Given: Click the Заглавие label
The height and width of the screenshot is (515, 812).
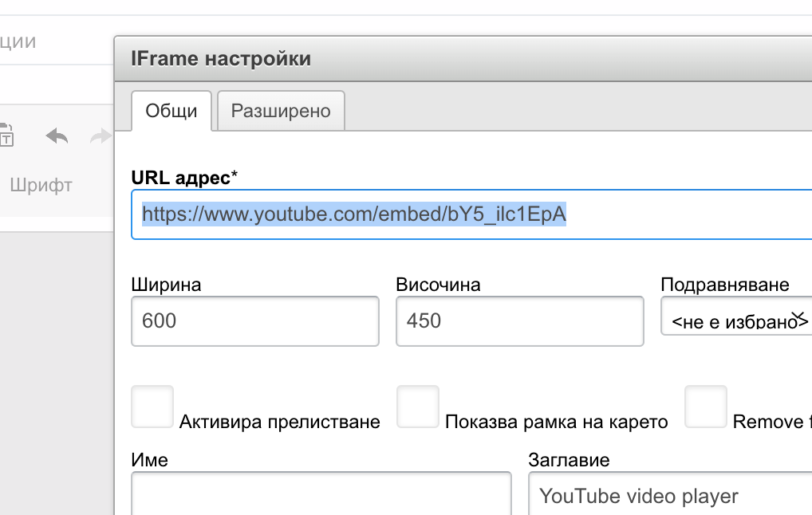Looking at the screenshot, I should click(570, 460).
